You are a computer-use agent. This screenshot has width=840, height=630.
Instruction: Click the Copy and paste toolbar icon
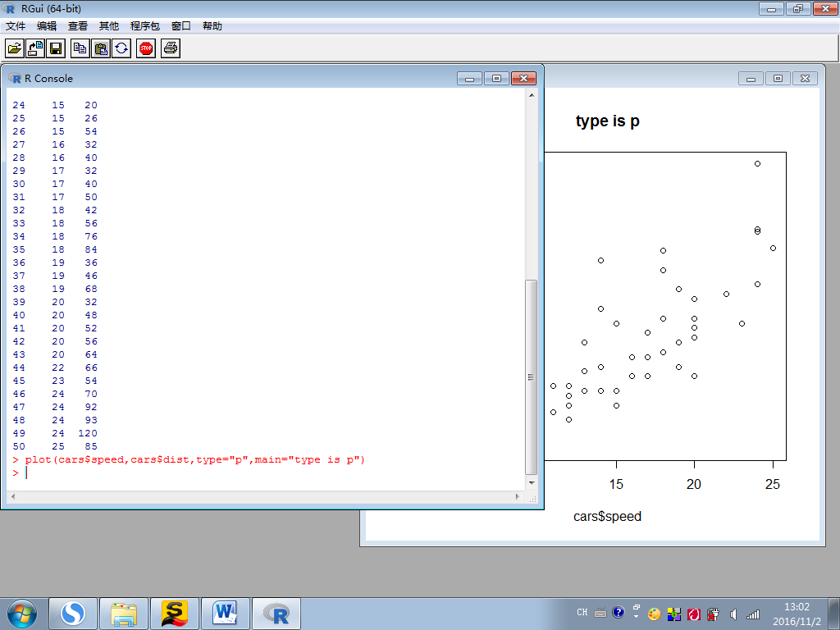[121, 48]
